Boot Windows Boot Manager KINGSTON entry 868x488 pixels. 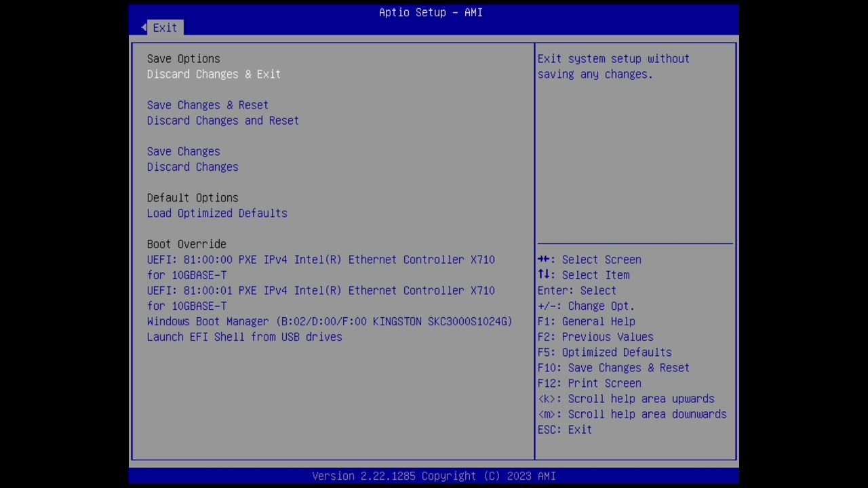tap(330, 321)
